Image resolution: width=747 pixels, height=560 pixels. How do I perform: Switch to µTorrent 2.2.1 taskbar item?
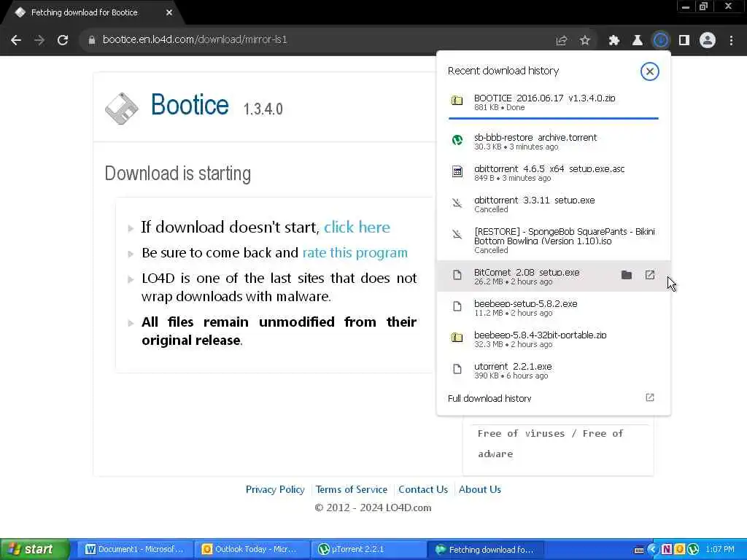click(368, 550)
